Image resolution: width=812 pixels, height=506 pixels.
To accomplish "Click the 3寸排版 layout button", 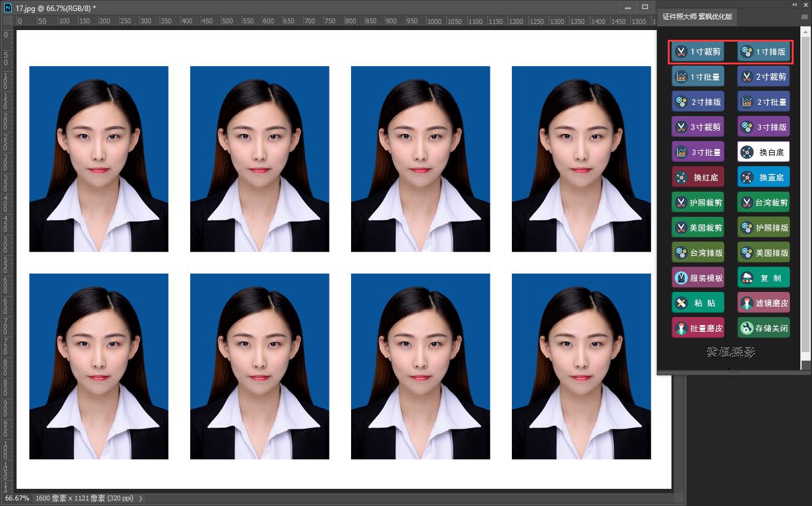I will (x=763, y=128).
